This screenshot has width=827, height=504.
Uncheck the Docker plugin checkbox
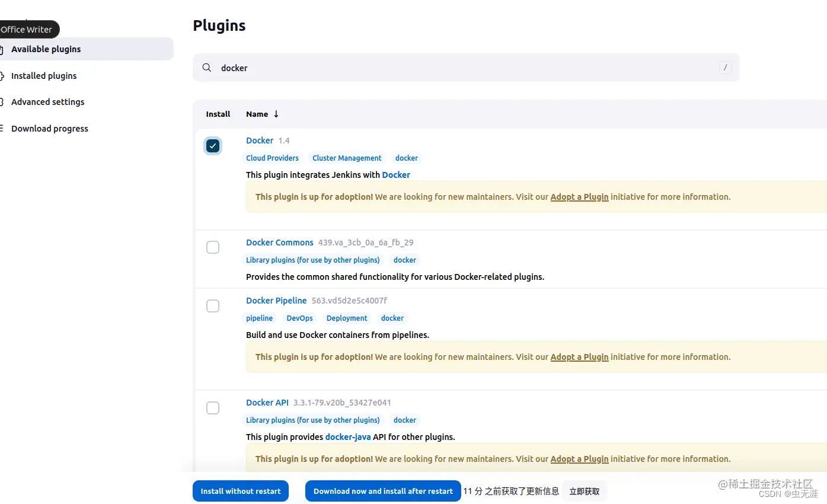(213, 145)
